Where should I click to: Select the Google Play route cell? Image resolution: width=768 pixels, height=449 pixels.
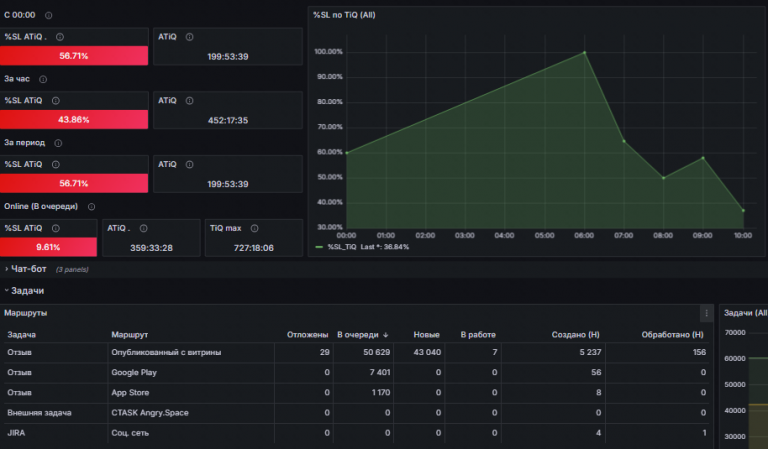click(191, 373)
